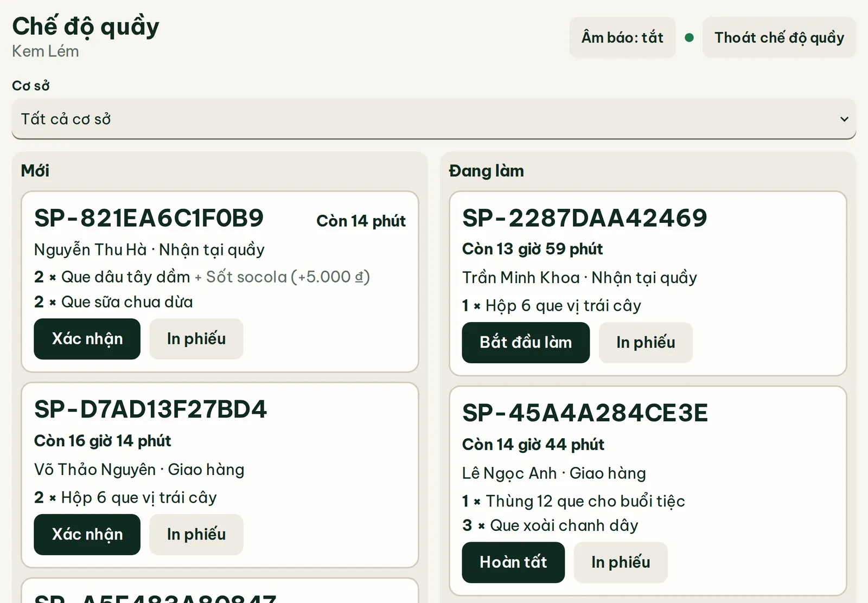Click customer line Võ Thảo Nguyên

139,470
